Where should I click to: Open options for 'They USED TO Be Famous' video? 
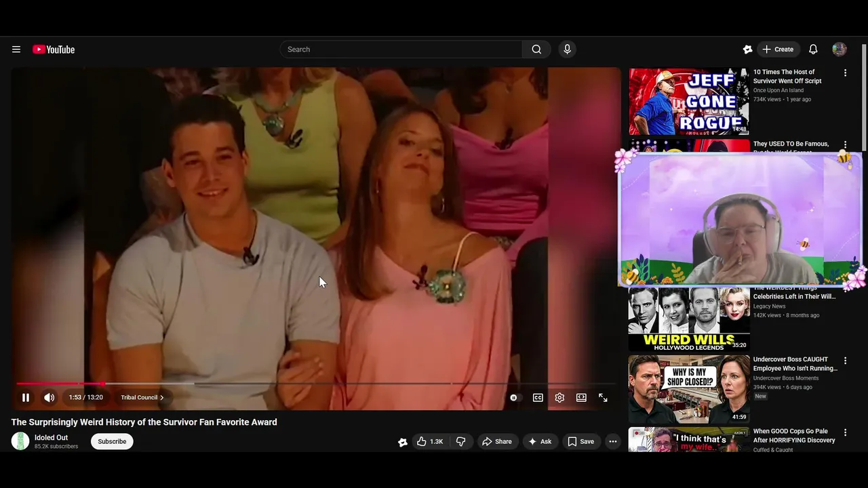coord(845,145)
